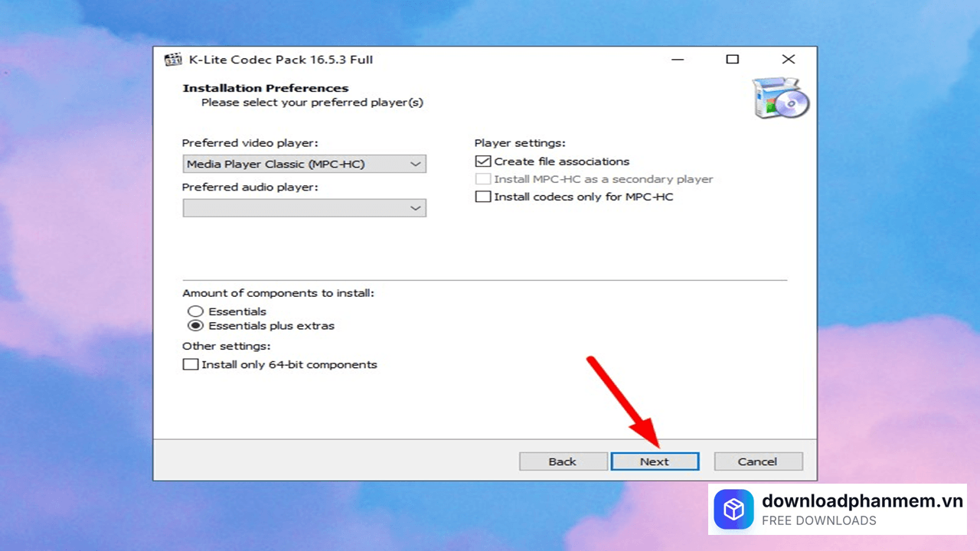Select the Essentials radio option
980x551 pixels.
click(196, 311)
